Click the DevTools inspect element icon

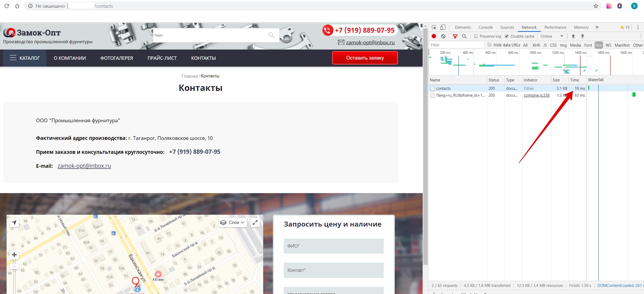pyautogui.click(x=434, y=27)
